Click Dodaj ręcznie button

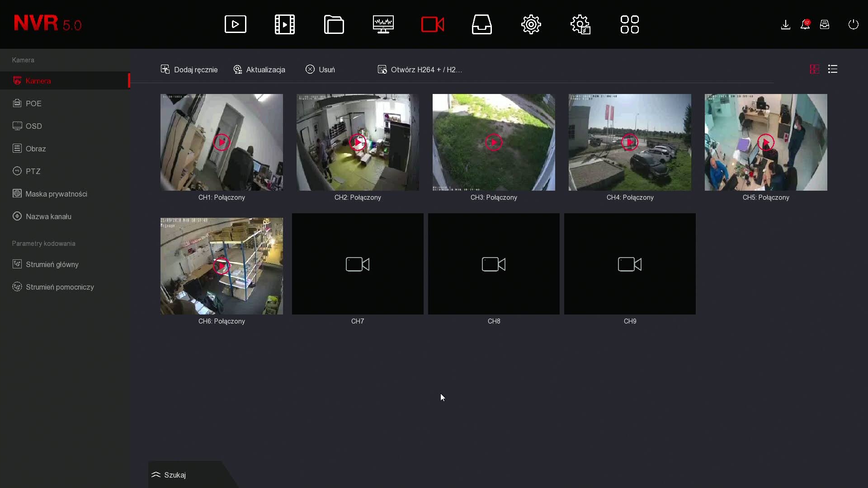tap(189, 70)
